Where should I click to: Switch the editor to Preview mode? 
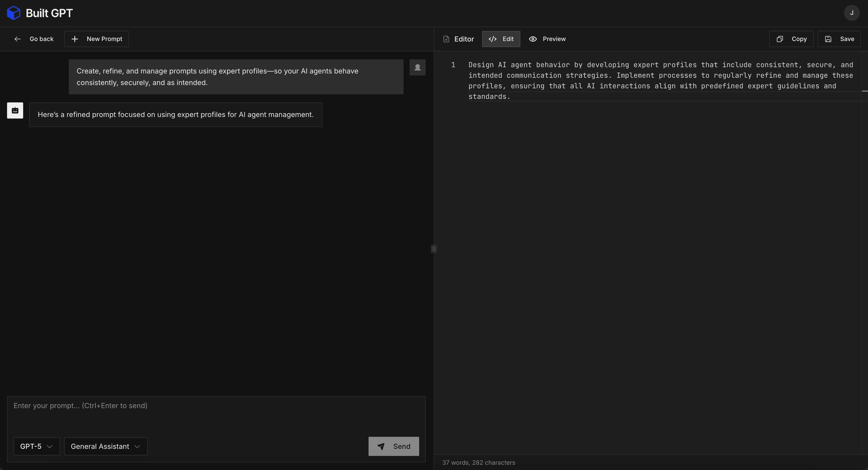coord(547,39)
